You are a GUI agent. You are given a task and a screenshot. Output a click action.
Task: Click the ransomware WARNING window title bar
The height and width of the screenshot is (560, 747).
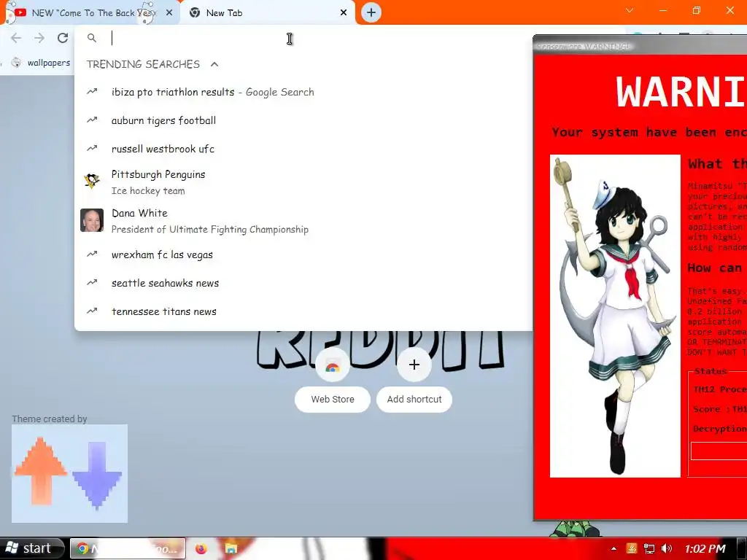[x=640, y=46]
